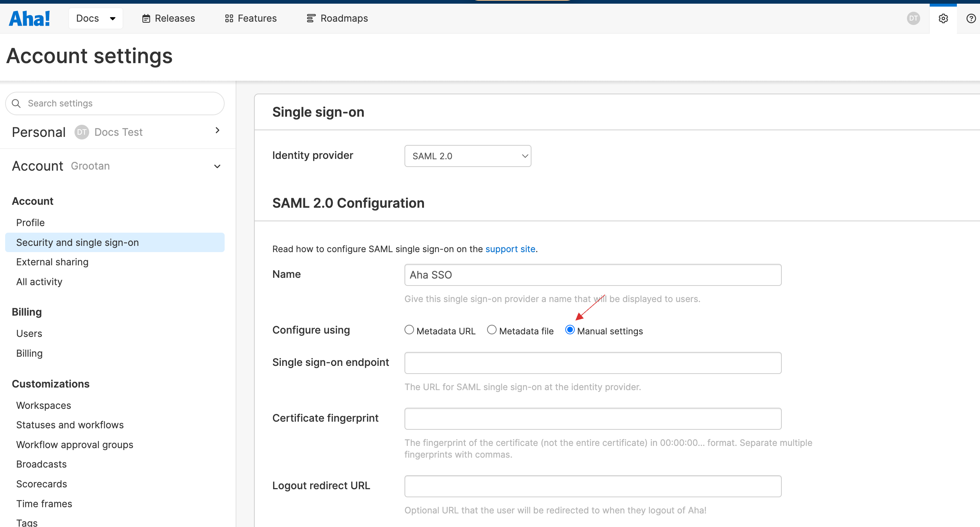Open the Identity provider SAML 2.0 dropdown

click(468, 156)
